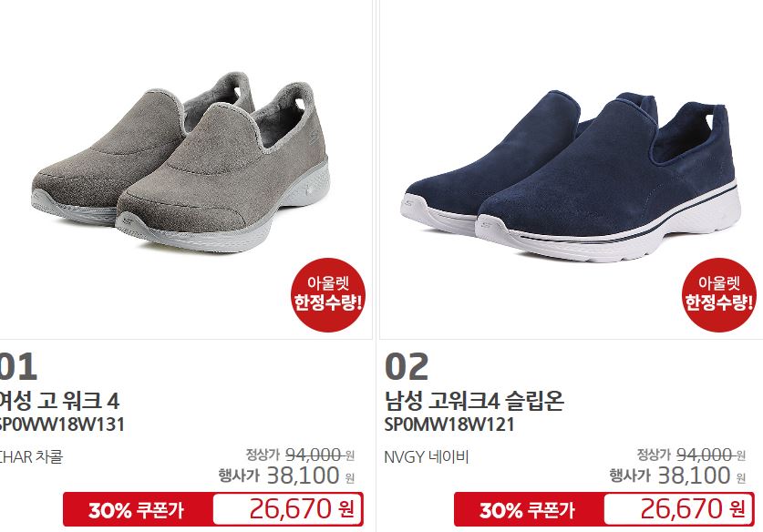Click the 30% 쿠폰가 banner for item 01
Image resolution: width=763 pixels, height=532 pixels.
pyautogui.click(x=136, y=510)
